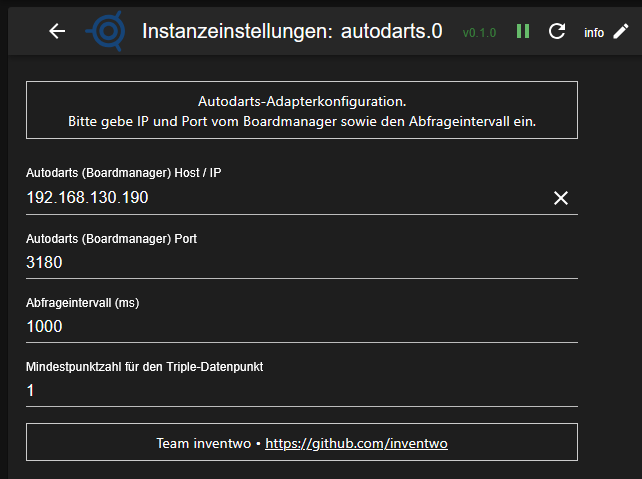
Task: Click the info log level label
Action: coord(594,32)
